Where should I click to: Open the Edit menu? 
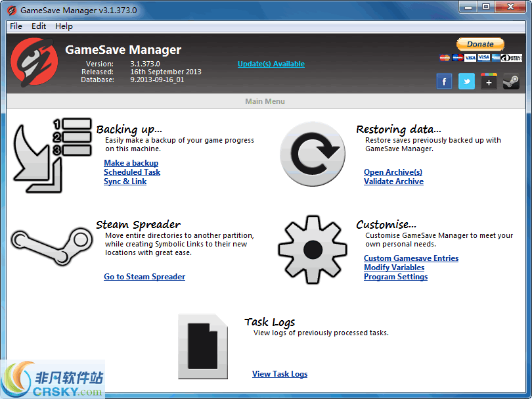(x=38, y=26)
